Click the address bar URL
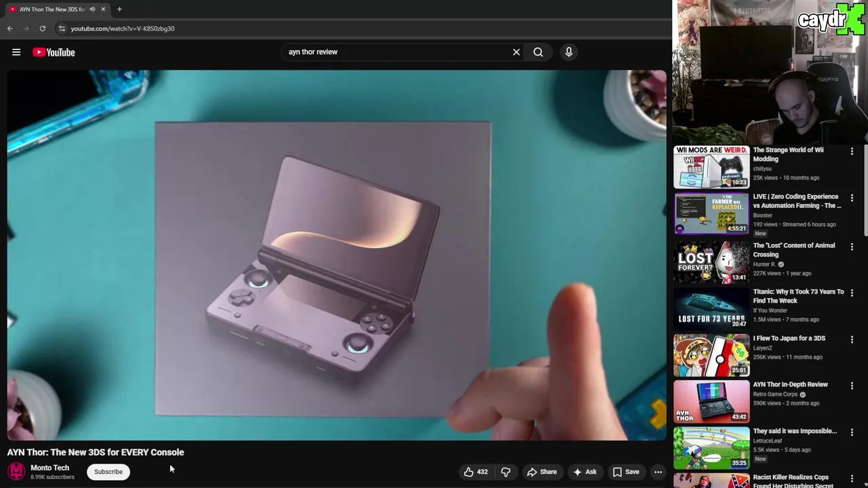 pyautogui.click(x=123, y=28)
